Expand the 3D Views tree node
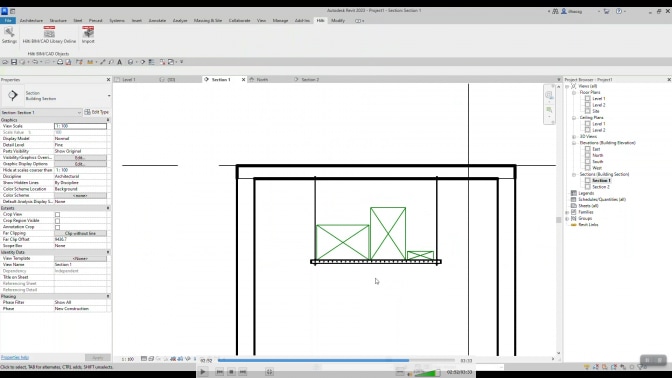Image resolution: width=672 pixels, height=378 pixels. point(574,137)
